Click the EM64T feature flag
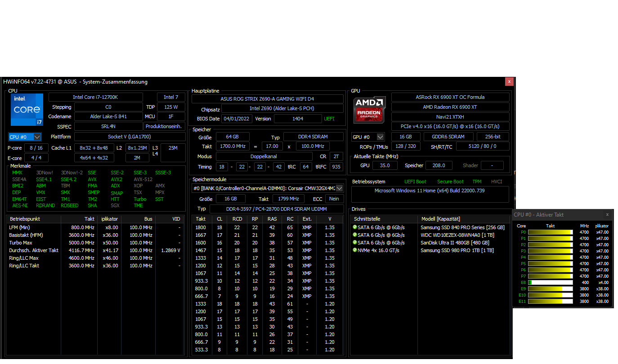The image size is (618, 364). 19,199
